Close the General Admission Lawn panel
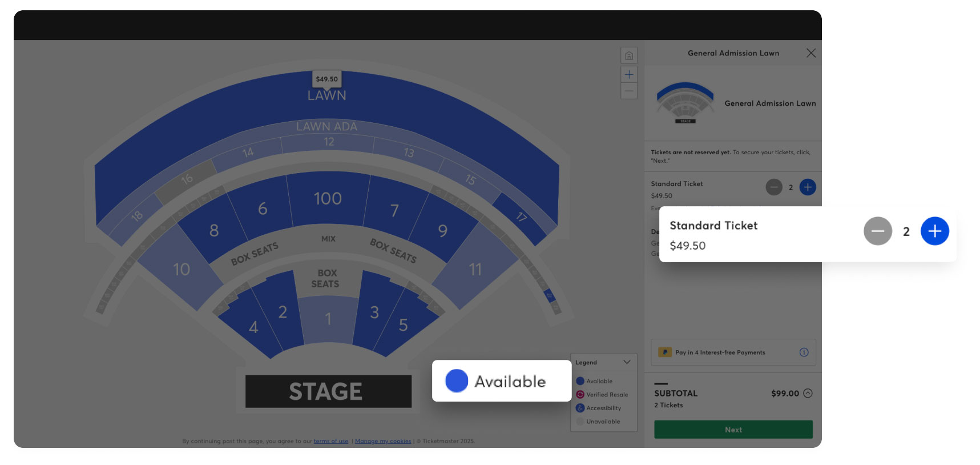 (x=810, y=53)
